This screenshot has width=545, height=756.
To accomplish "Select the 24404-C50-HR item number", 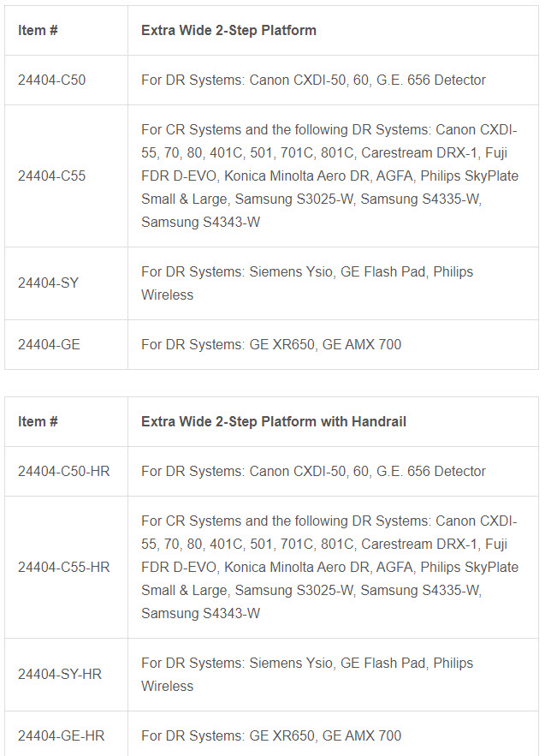I will click(x=63, y=471).
